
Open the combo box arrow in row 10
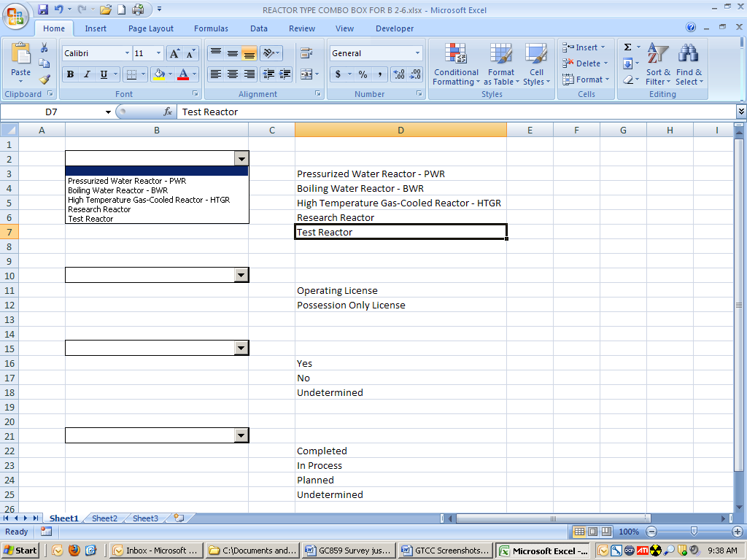(241, 275)
